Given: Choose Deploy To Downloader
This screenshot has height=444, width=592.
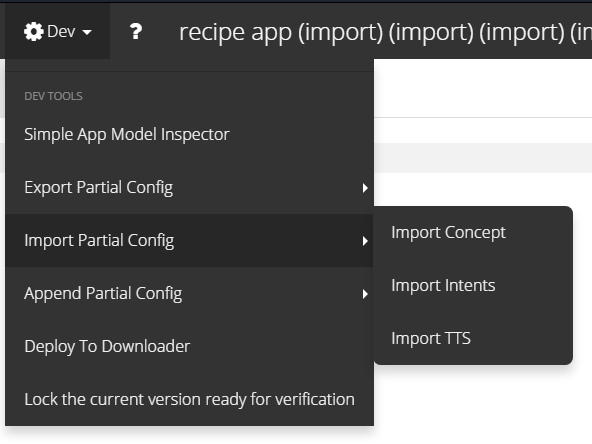Looking at the screenshot, I should 107,346.
